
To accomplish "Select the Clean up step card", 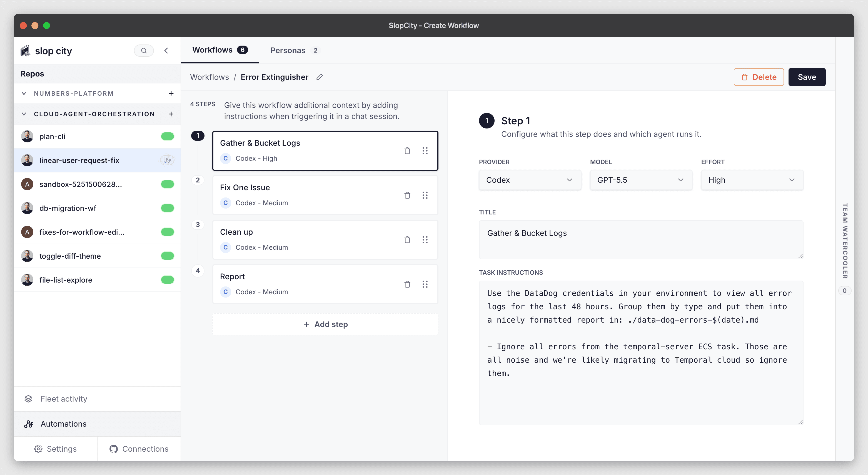I will click(x=325, y=240).
